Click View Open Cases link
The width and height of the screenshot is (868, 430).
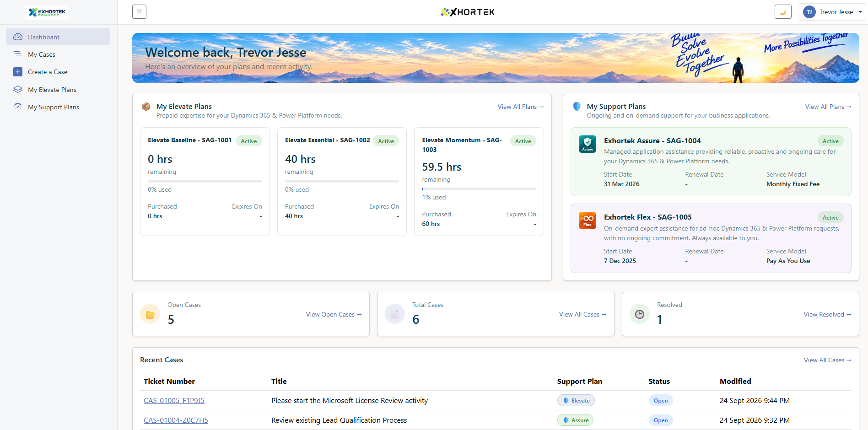click(334, 314)
